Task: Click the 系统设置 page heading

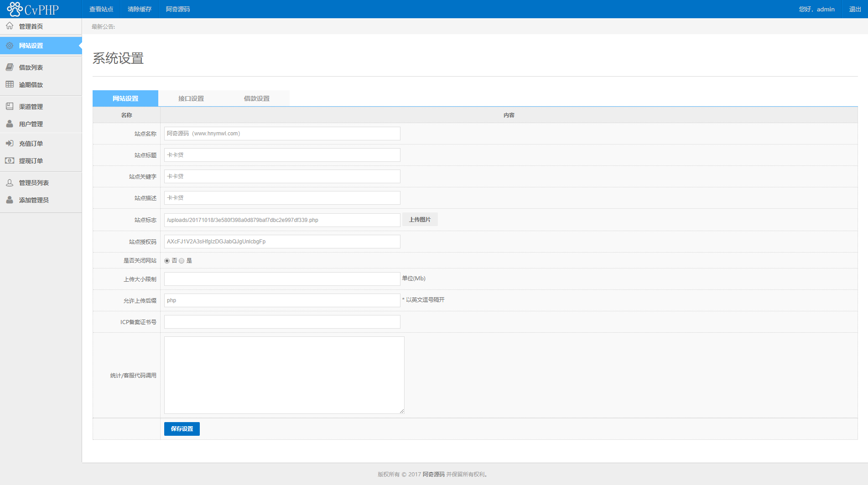Action: pos(118,58)
